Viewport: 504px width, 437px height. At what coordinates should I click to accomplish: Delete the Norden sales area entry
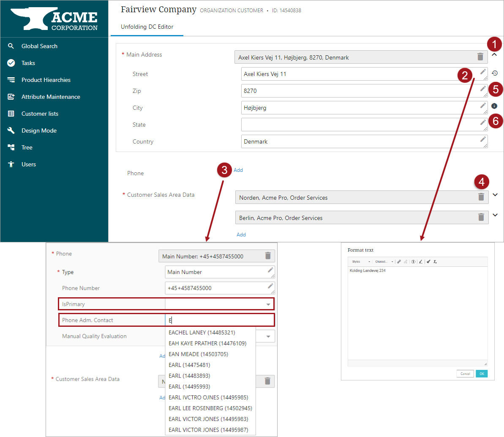[481, 197]
